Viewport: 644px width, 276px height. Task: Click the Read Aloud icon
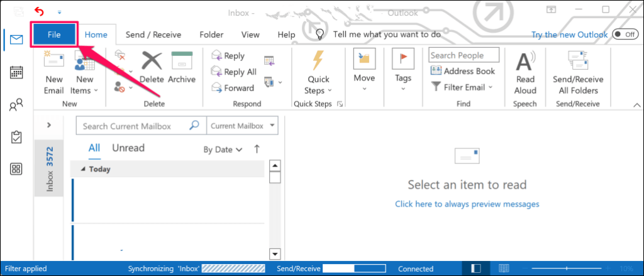point(525,62)
